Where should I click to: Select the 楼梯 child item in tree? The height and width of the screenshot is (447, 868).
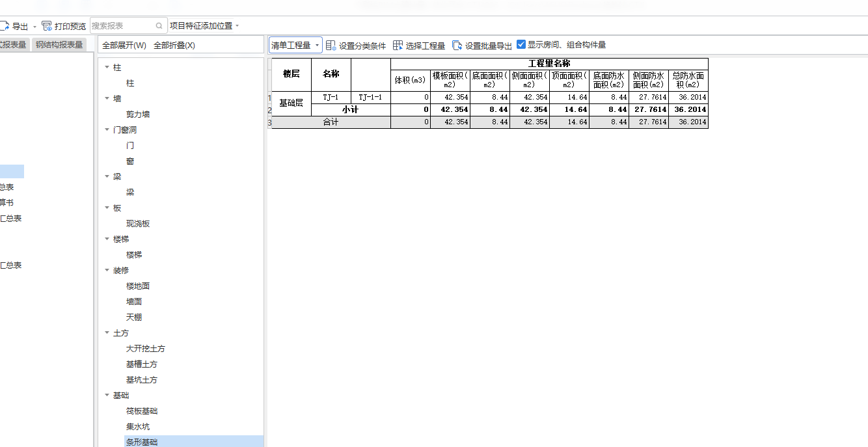point(134,255)
